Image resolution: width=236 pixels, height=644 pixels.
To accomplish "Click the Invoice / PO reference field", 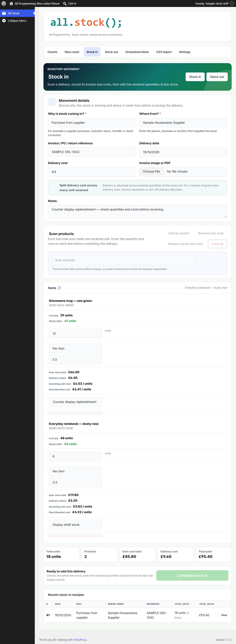I will [x=92, y=152].
